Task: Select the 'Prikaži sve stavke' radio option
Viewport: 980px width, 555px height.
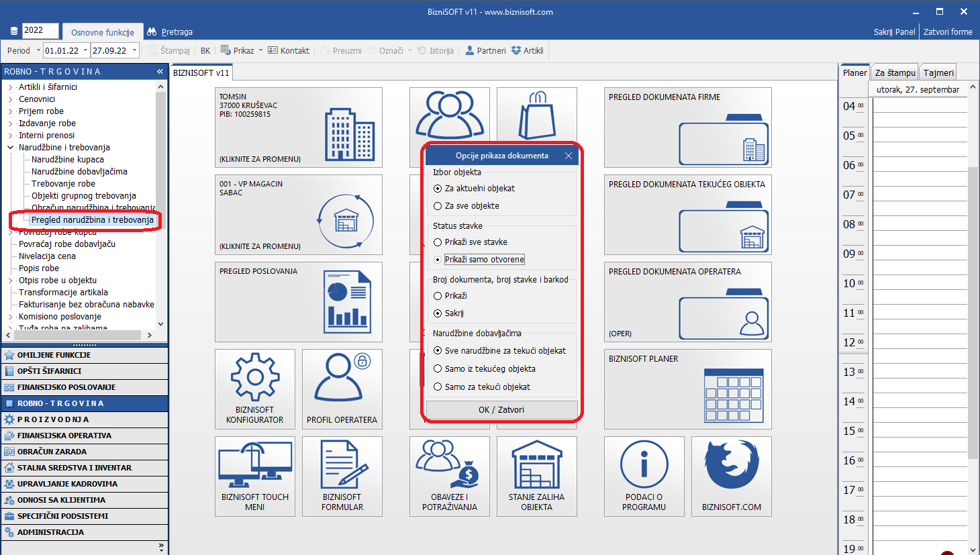Action: (x=438, y=242)
